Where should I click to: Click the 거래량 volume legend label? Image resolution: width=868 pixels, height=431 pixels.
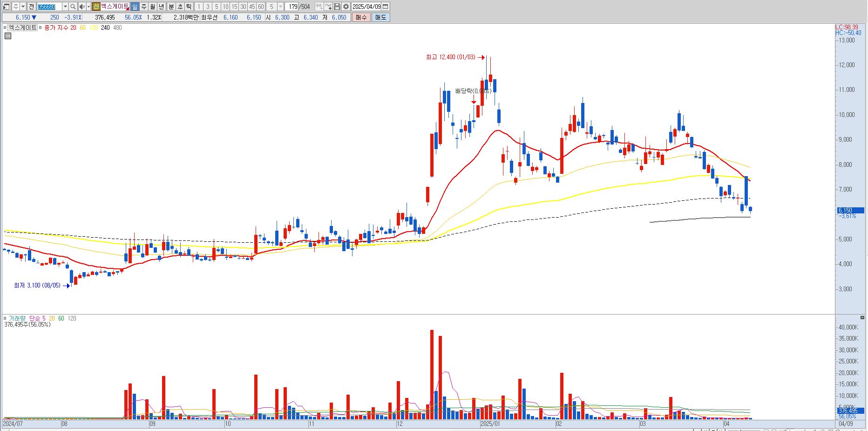pos(17,318)
